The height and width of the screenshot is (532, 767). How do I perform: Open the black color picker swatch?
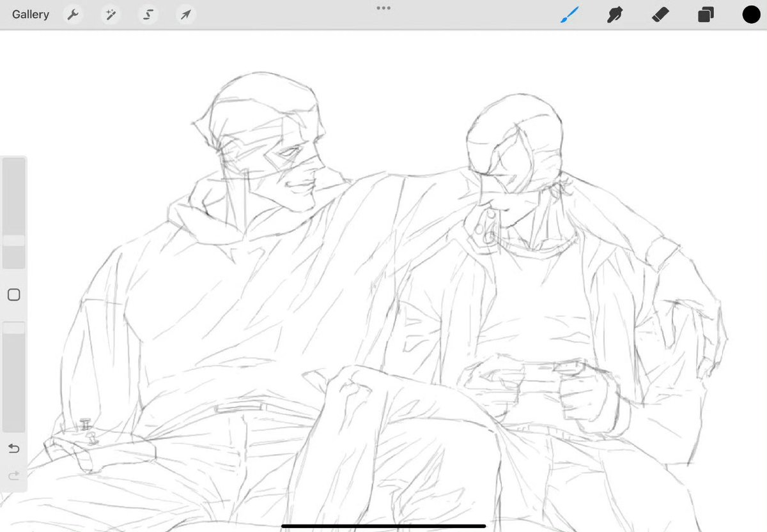tap(751, 15)
